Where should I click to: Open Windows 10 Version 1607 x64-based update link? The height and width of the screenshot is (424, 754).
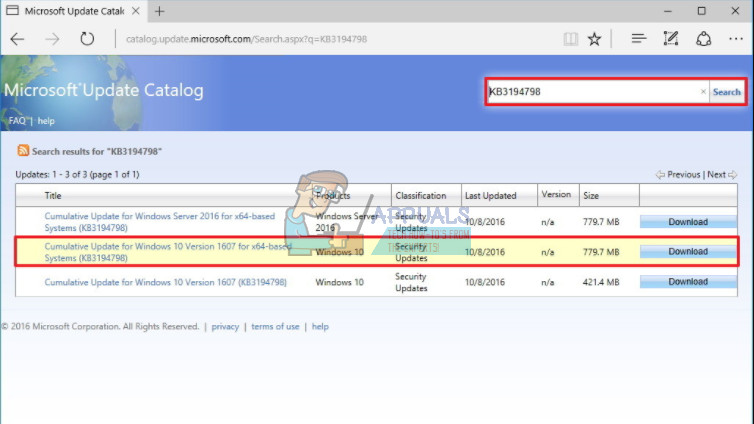coord(168,252)
